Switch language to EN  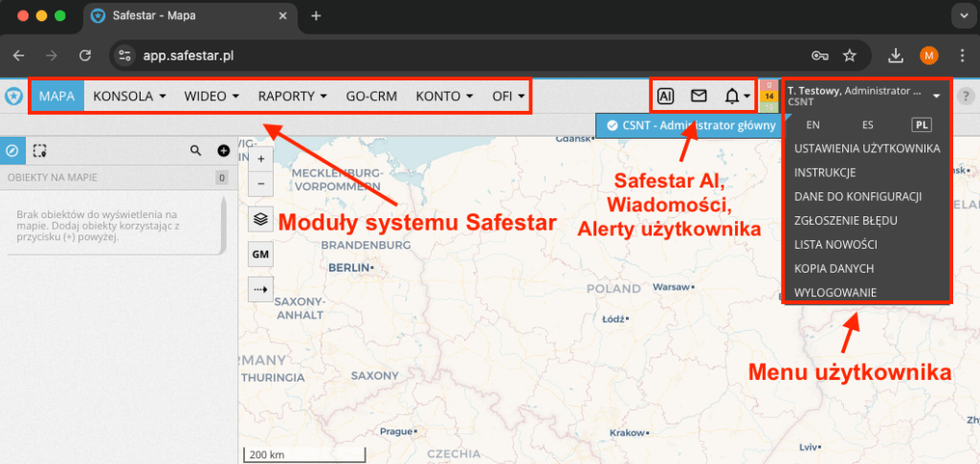tap(813, 125)
